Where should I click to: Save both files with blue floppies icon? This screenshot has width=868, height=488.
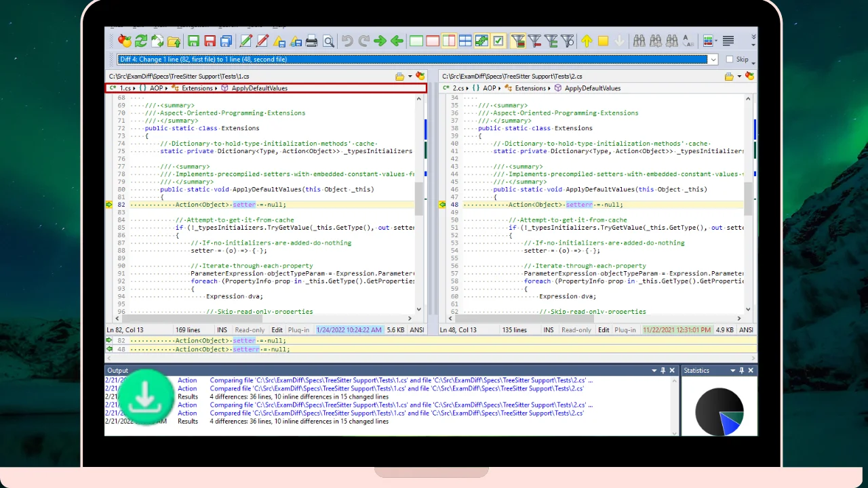226,41
